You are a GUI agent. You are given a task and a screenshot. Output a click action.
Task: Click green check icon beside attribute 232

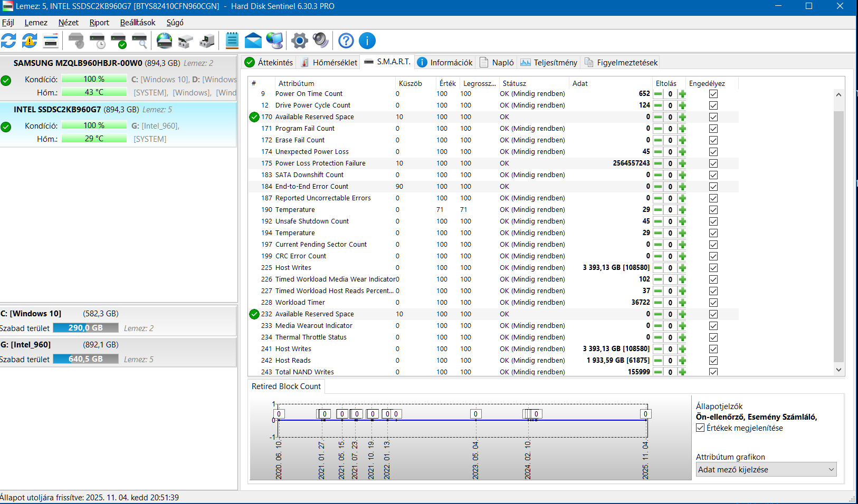click(254, 314)
